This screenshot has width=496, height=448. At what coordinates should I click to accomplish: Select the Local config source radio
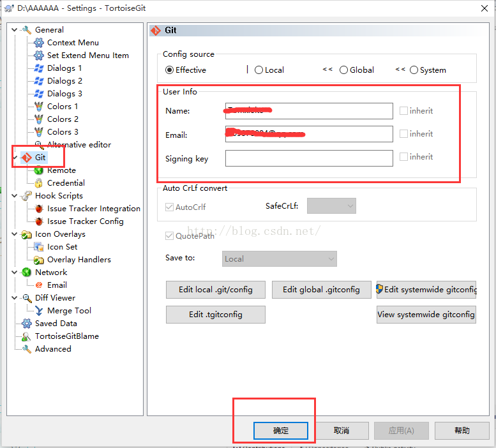point(259,70)
